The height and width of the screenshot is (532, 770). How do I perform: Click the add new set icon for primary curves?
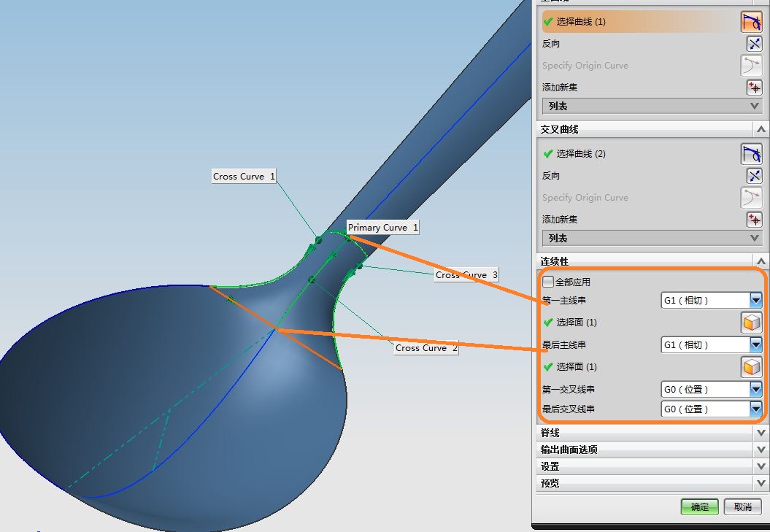754,88
